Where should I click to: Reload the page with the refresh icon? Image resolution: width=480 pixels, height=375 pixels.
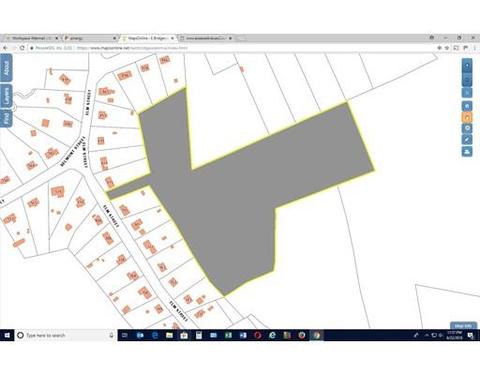click(x=22, y=48)
